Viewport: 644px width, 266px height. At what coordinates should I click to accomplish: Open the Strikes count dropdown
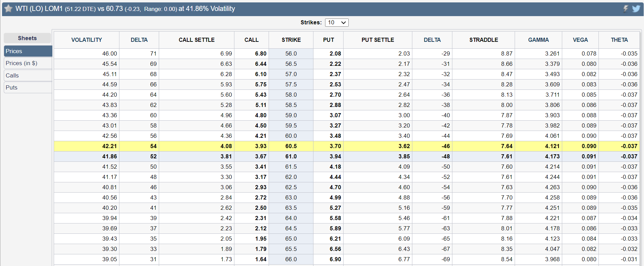click(x=337, y=23)
